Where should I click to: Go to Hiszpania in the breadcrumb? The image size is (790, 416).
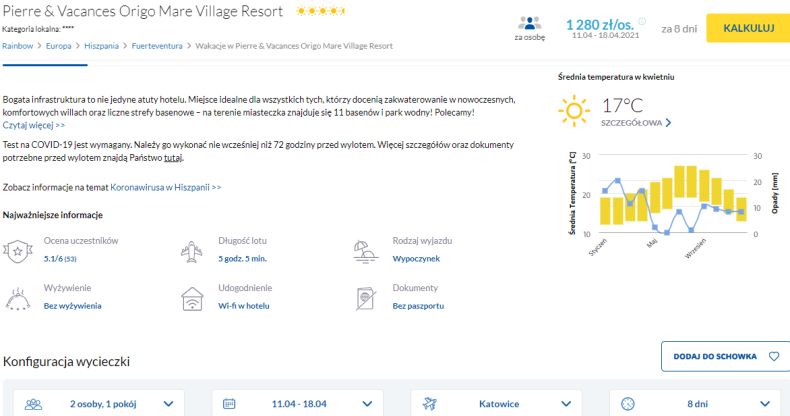pos(101,46)
